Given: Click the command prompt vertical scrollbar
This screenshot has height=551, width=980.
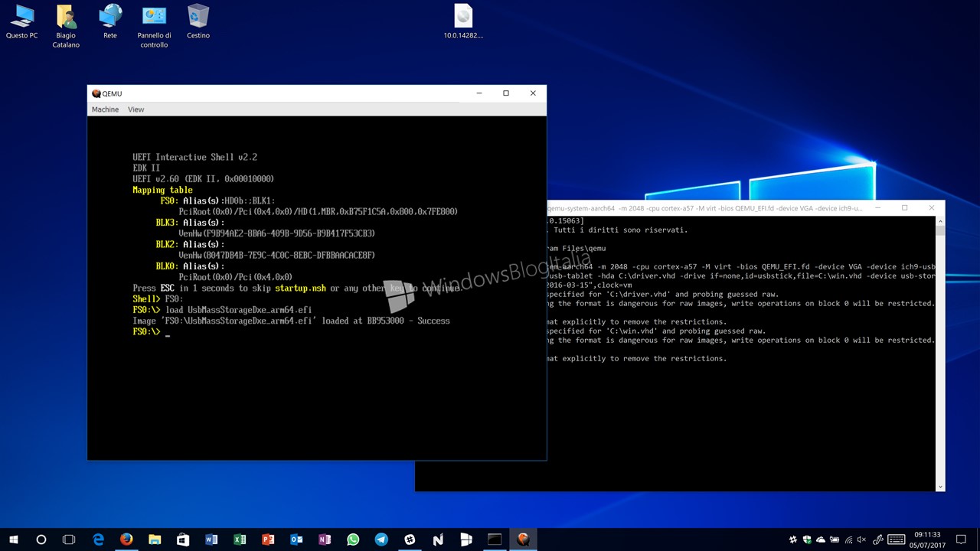Looking at the screenshot, I should pos(940,354).
